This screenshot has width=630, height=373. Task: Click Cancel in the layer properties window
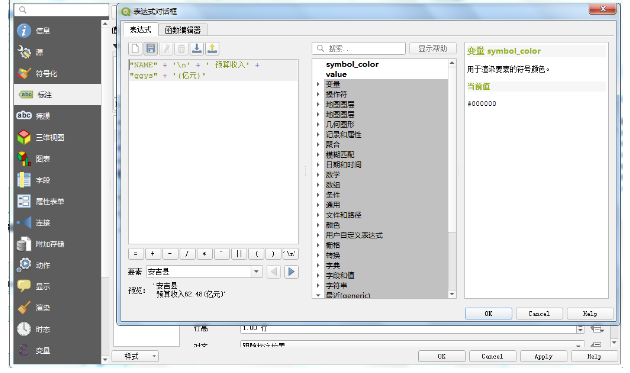pos(493,356)
